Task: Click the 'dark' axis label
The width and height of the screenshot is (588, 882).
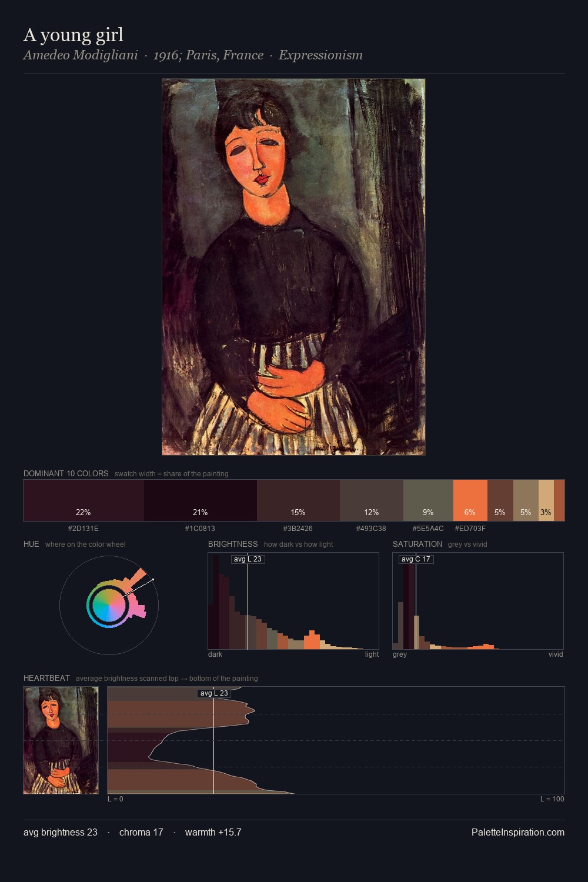Action: (215, 654)
